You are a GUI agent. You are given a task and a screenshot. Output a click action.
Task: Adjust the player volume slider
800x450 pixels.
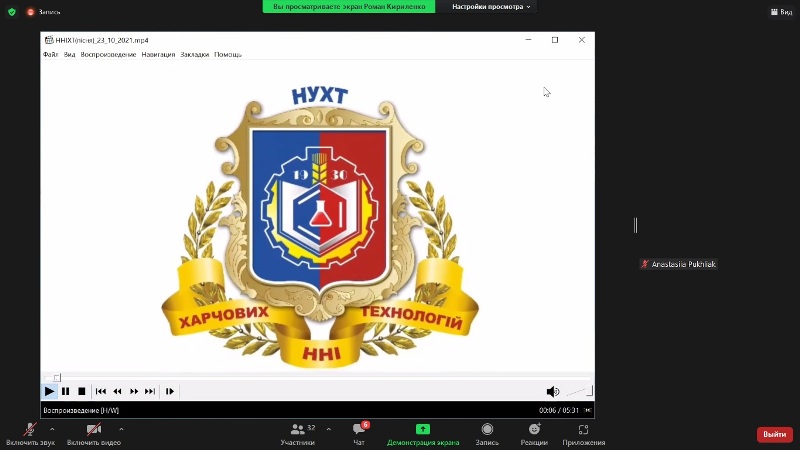pos(579,391)
